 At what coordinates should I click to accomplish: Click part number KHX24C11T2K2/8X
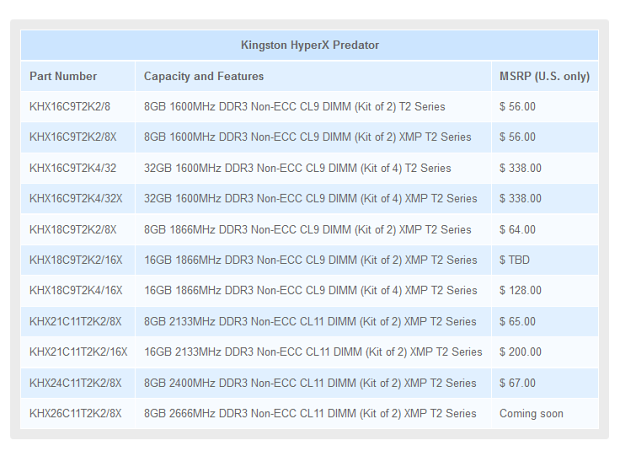(x=75, y=383)
